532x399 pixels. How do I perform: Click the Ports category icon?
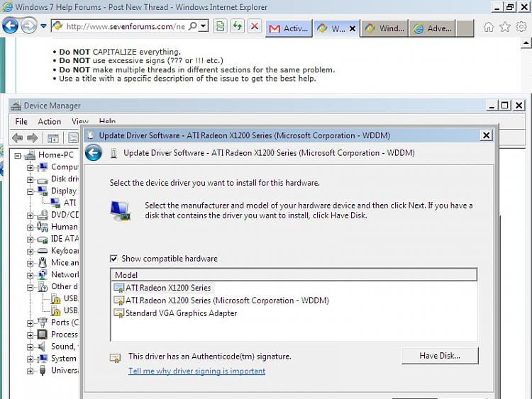tap(43, 322)
